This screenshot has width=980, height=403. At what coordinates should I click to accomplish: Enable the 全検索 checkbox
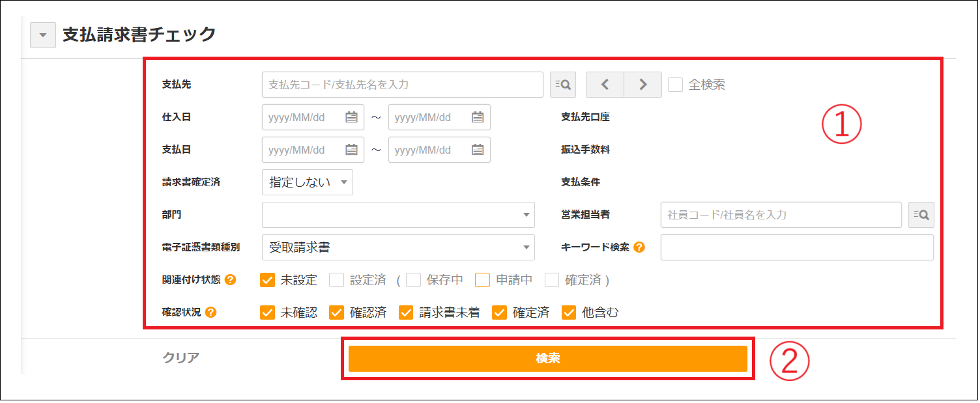click(676, 85)
